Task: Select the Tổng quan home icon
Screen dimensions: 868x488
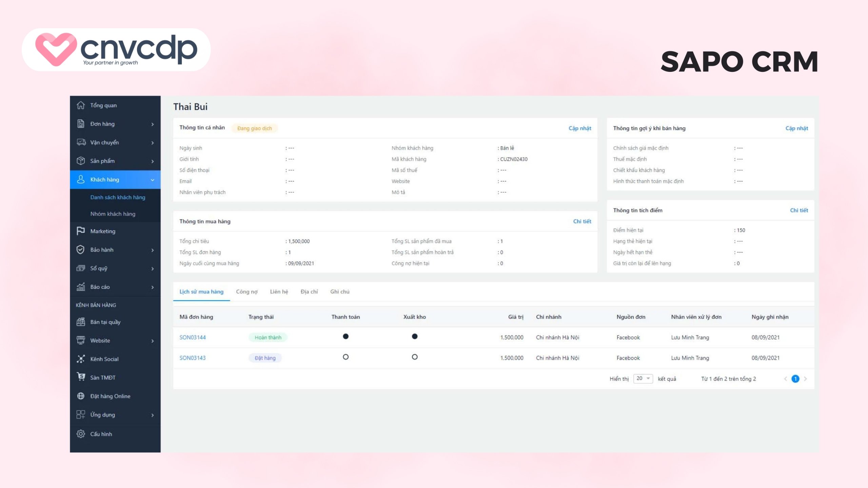Action: tap(81, 105)
